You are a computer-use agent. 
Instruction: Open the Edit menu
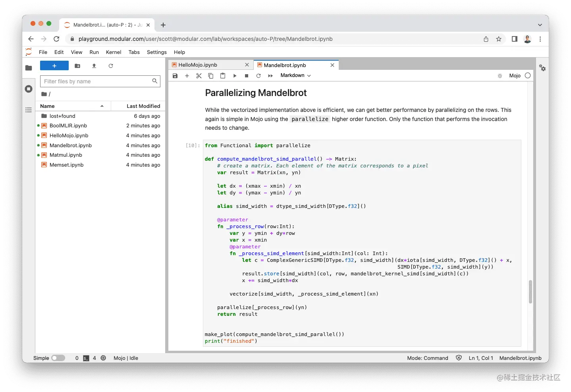(x=59, y=52)
